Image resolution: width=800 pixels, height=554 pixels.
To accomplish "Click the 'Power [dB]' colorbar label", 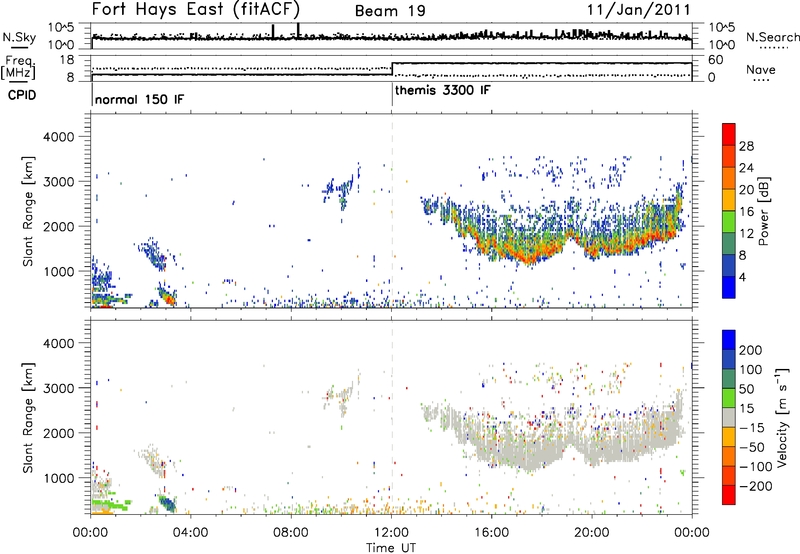I will tap(763, 211).
